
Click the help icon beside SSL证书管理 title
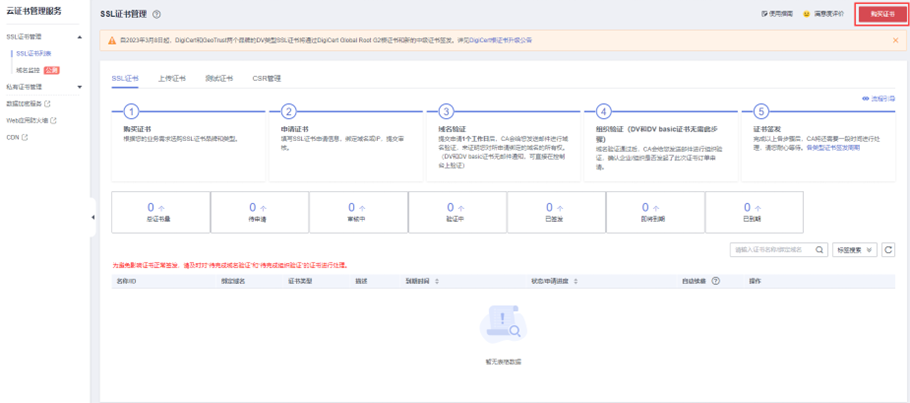(x=157, y=14)
